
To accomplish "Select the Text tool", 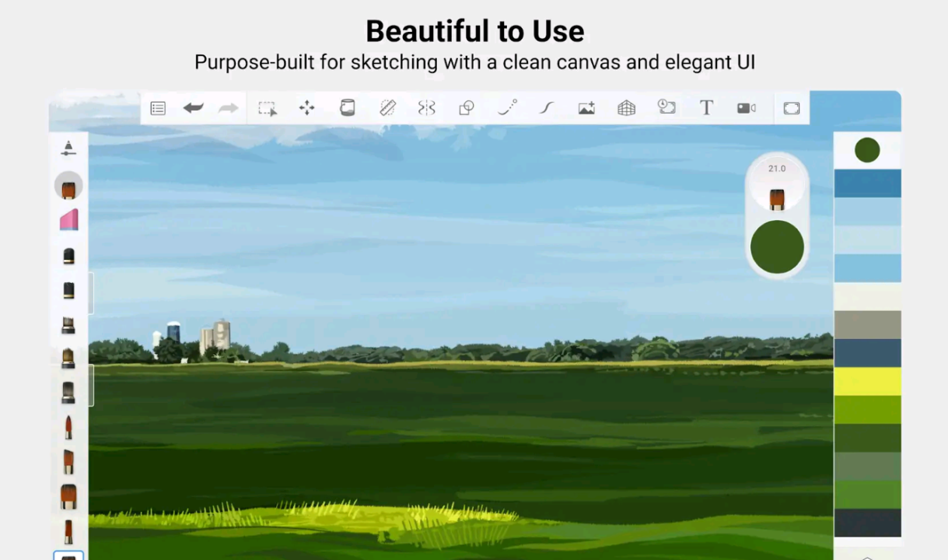I will (x=706, y=108).
